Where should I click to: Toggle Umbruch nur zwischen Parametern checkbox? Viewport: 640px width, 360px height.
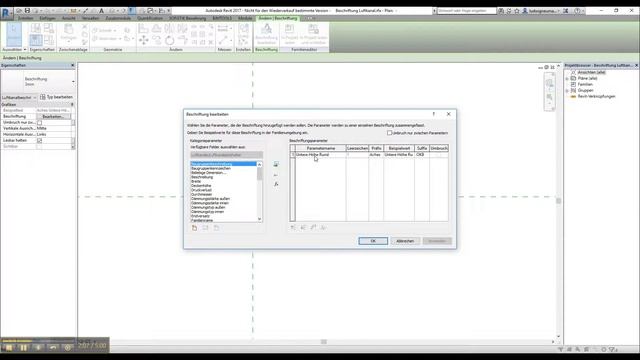click(x=389, y=133)
